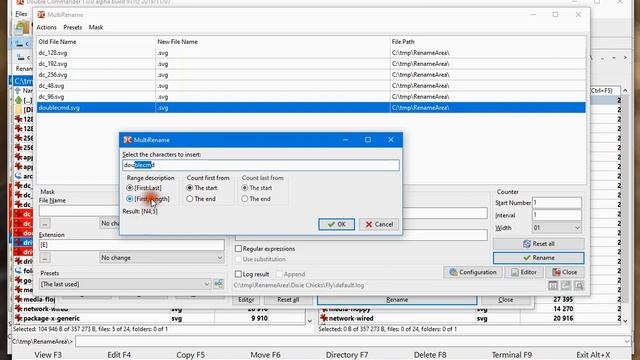Click the Presets edit icon beside the presets combo
640x360 pixels.
218,284
